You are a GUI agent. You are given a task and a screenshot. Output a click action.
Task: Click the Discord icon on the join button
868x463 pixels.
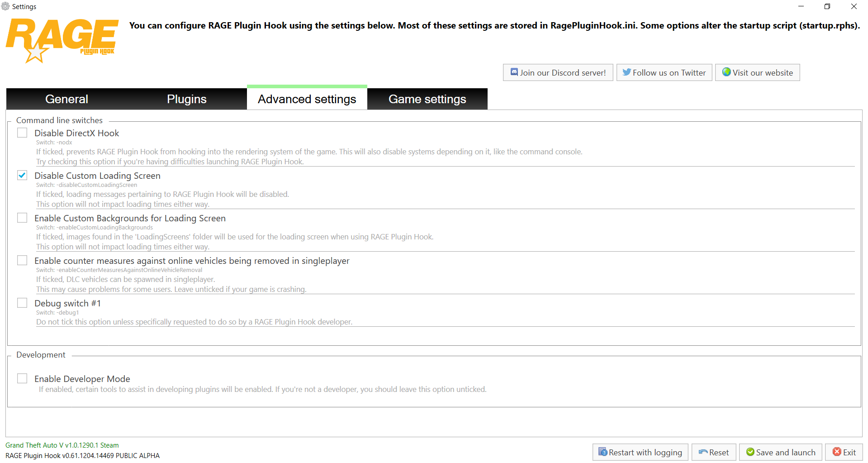click(514, 72)
